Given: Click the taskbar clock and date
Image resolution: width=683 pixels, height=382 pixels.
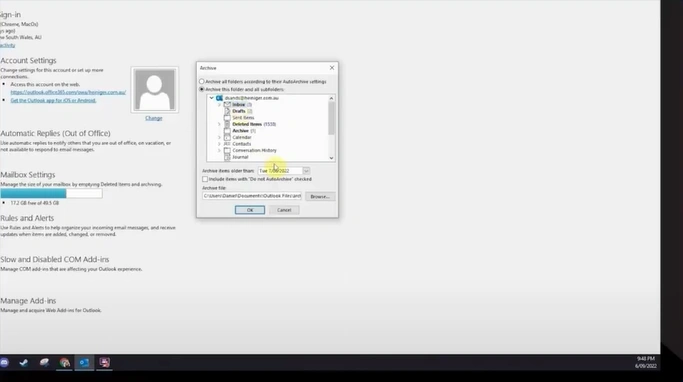Looking at the screenshot, I should tap(646, 362).
